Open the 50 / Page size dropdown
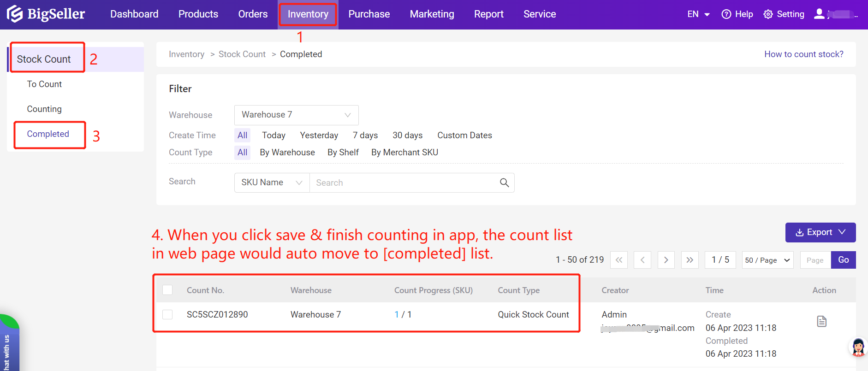Screen dimensions: 868x371 tap(767, 260)
